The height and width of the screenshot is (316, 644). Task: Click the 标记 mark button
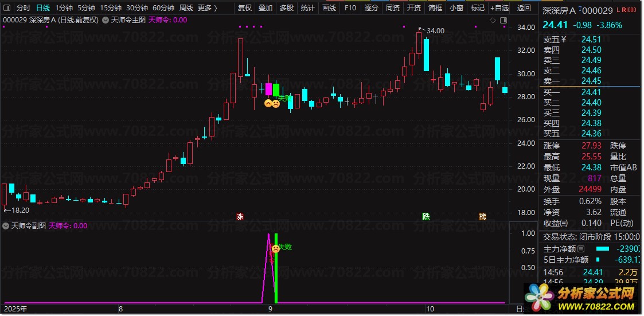477,7
